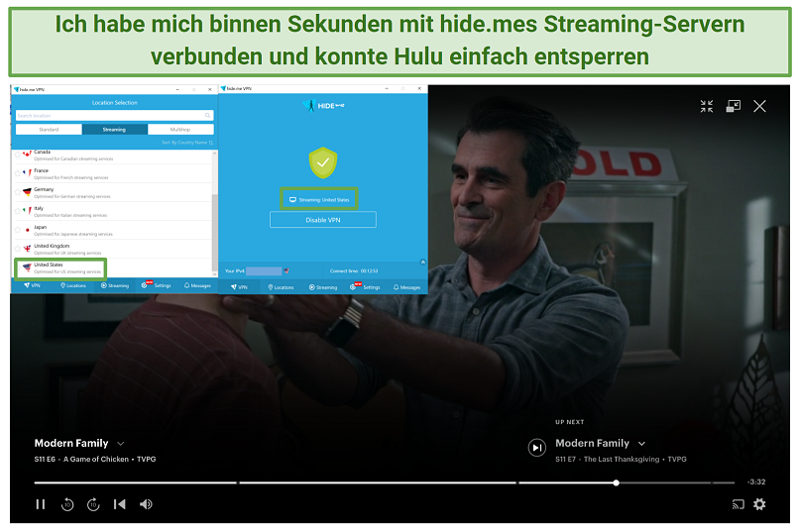The height and width of the screenshot is (532, 799).
Task: Open Settings tab in main window
Action: point(365,286)
